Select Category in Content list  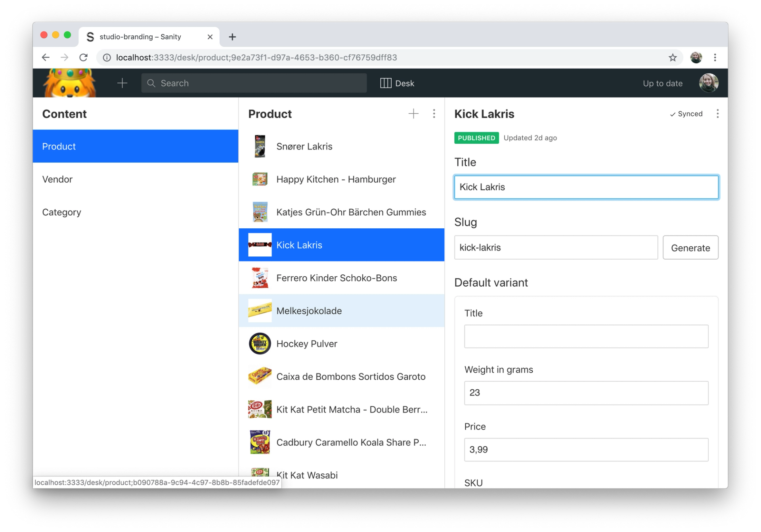(x=61, y=212)
